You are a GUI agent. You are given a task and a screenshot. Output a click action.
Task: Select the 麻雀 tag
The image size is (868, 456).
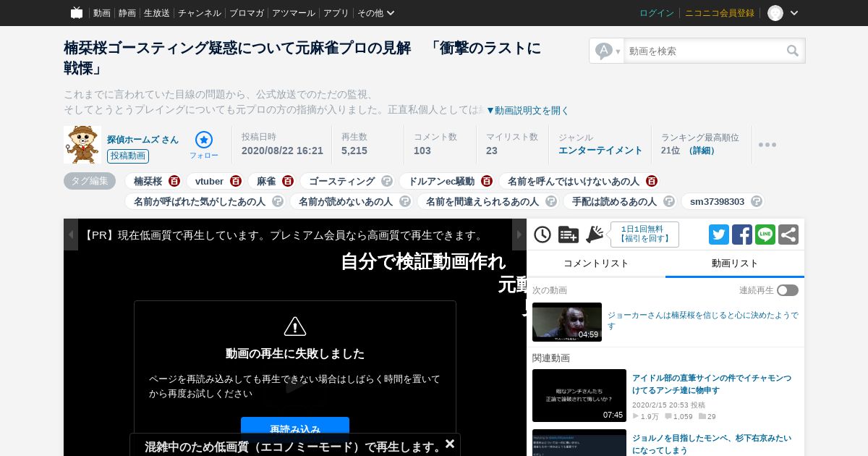pyautogui.click(x=266, y=182)
